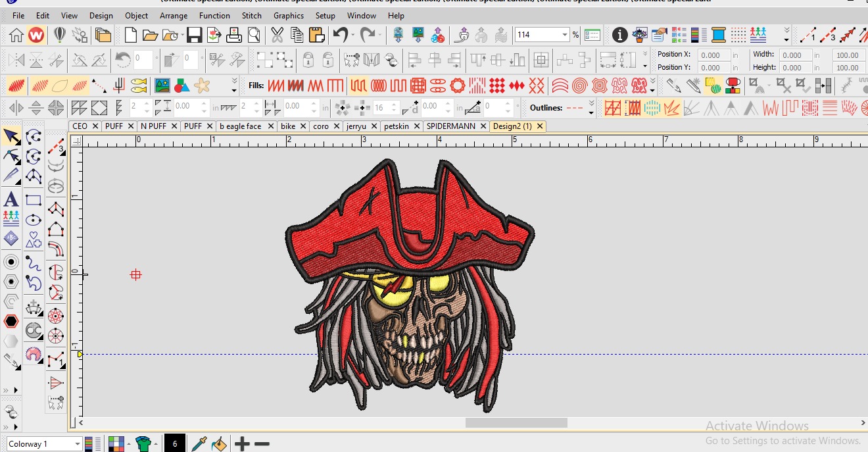Paste from the clipboard icon
868x452 pixels.
(317, 35)
